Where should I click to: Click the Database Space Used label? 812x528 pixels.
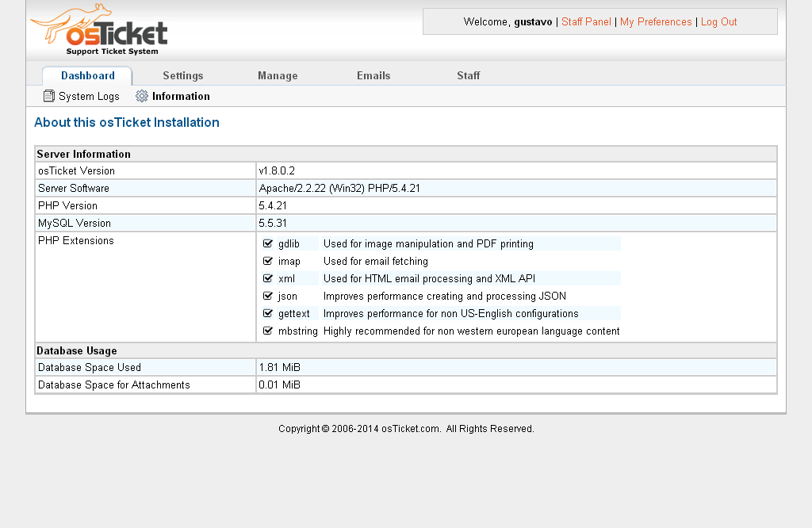pos(89,368)
